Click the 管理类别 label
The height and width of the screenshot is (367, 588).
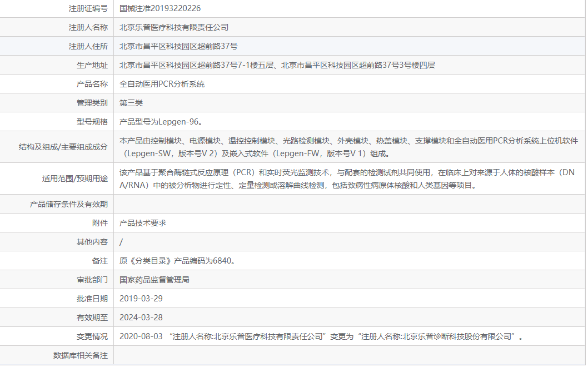click(92, 103)
